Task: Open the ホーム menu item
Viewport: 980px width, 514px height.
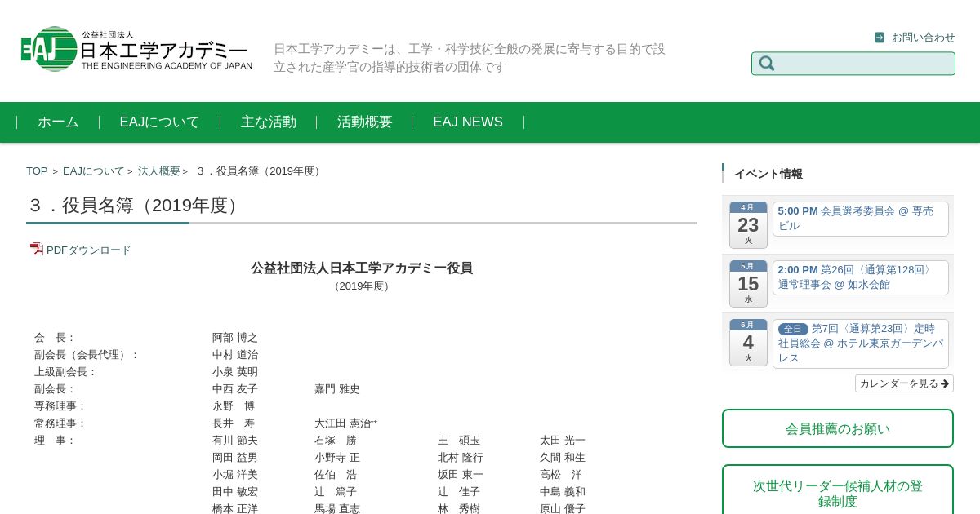Action: point(58,122)
